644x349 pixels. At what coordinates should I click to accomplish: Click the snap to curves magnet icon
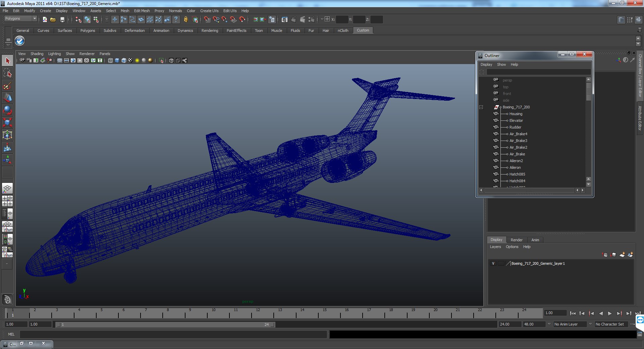[x=216, y=19]
